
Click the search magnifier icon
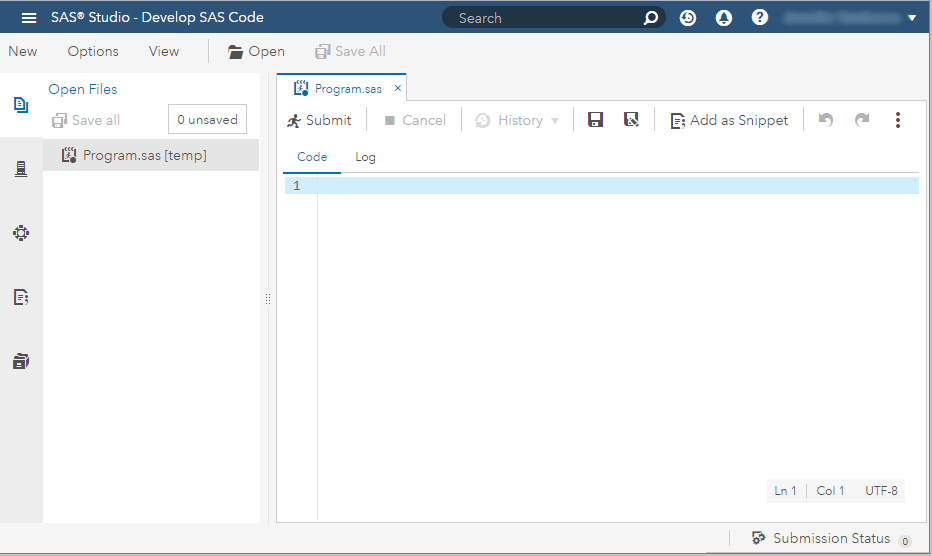(651, 18)
